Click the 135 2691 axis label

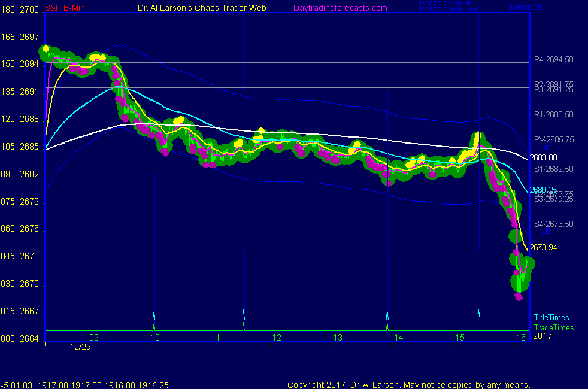[20, 92]
